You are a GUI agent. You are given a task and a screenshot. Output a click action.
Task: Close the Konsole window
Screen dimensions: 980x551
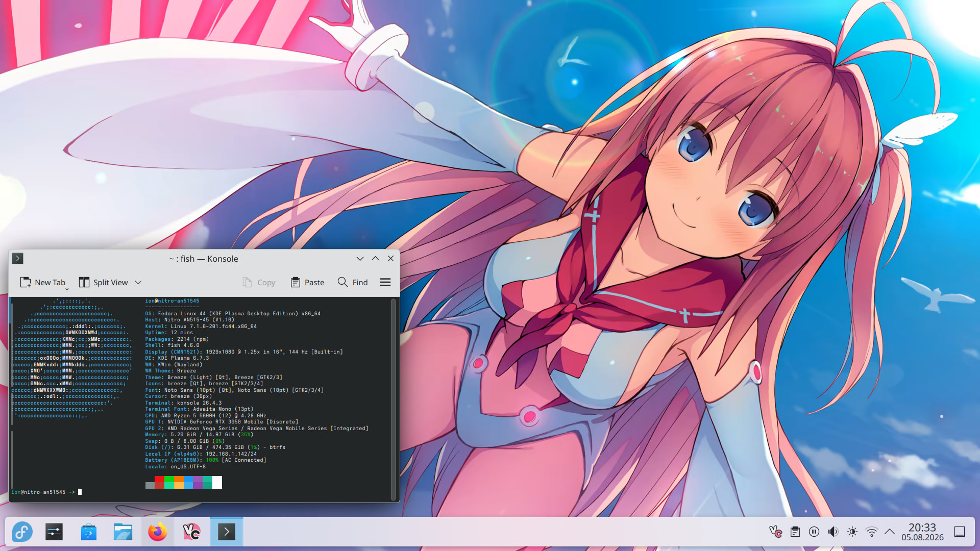390,259
